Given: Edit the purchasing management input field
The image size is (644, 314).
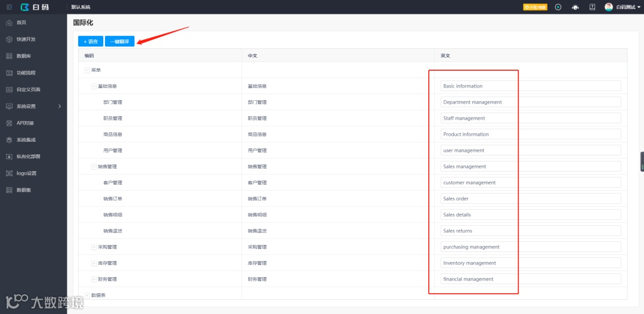Looking at the screenshot, I should point(531,247).
